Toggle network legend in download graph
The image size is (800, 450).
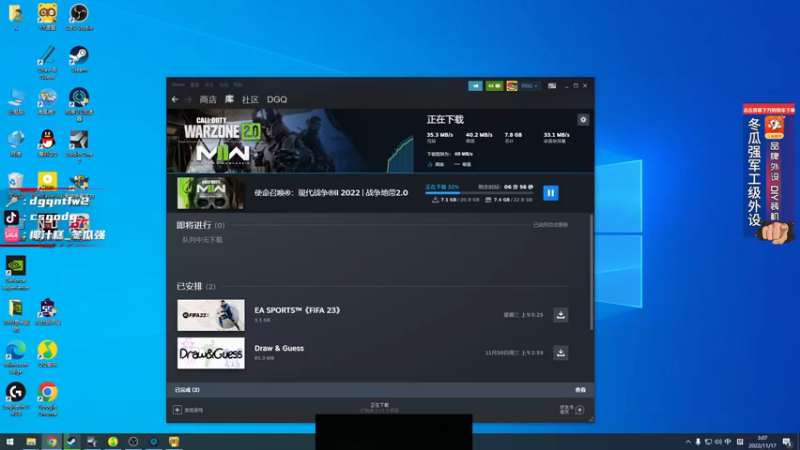pyautogui.click(x=436, y=164)
